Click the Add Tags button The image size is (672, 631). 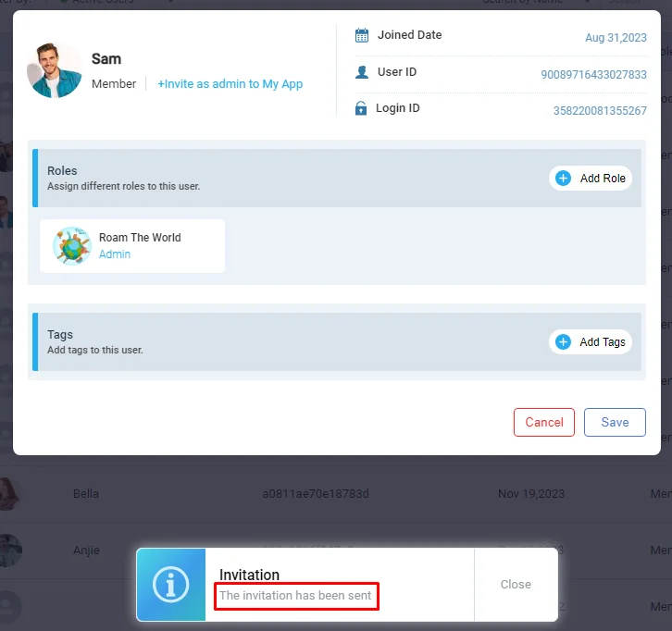tap(591, 341)
